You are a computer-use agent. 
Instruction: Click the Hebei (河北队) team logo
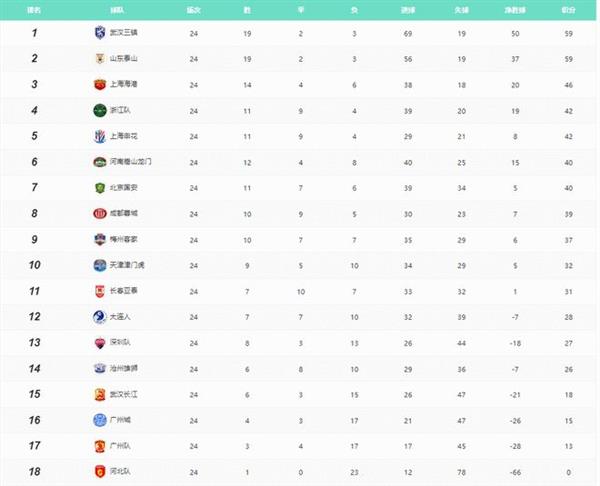point(100,471)
